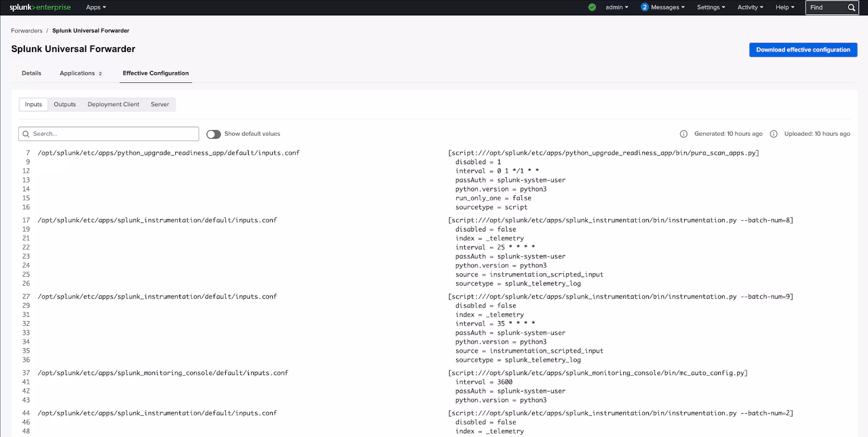This screenshot has width=868, height=437.
Task: Go to Forwarders breadcrumb link
Action: click(x=27, y=31)
